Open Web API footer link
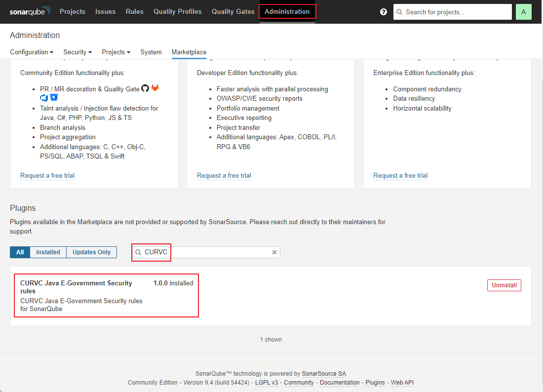Screen dimensions: 543x392 tap(402, 383)
